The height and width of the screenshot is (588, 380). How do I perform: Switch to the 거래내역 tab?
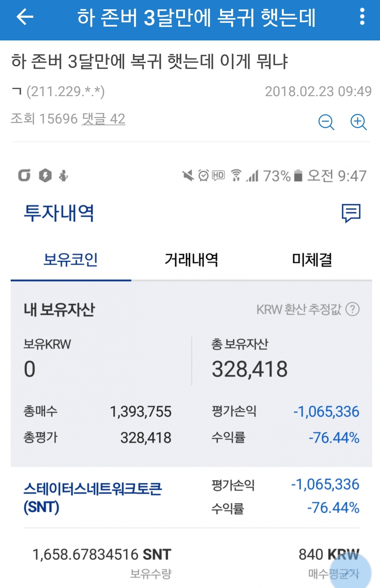[191, 260]
